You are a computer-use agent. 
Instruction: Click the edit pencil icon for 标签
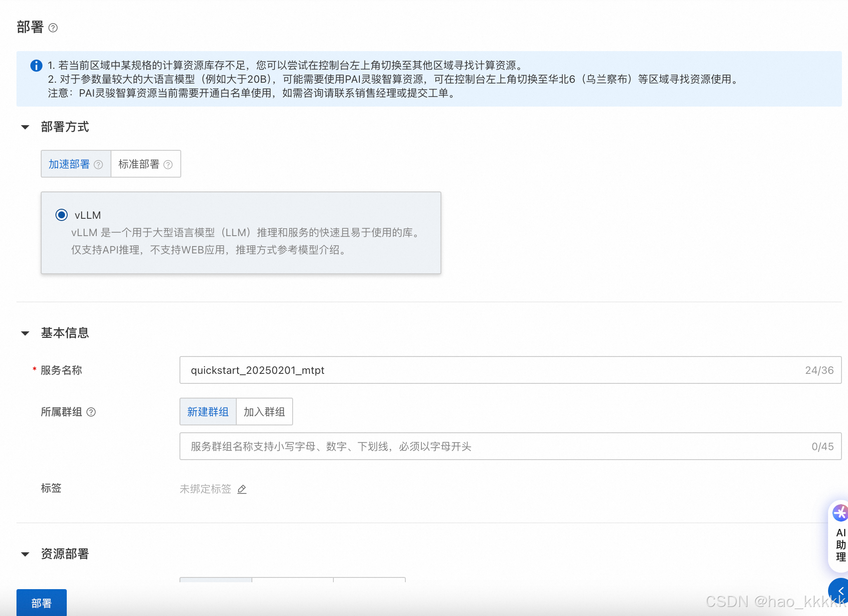(x=242, y=489)
